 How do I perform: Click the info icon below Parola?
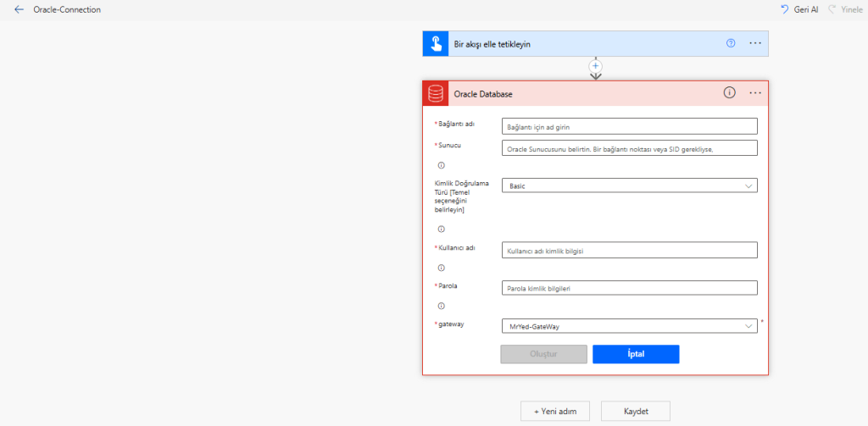click(x=441, y=306)
